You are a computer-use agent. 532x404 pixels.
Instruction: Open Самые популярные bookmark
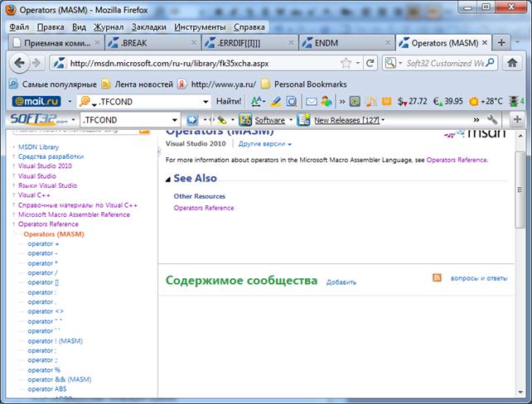coord(52,84)
